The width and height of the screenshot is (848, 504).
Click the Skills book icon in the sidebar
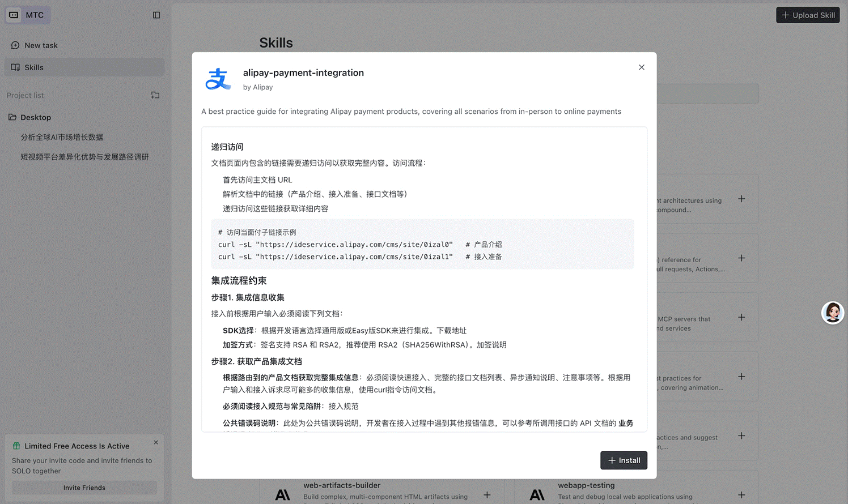[x=15, y=67]
